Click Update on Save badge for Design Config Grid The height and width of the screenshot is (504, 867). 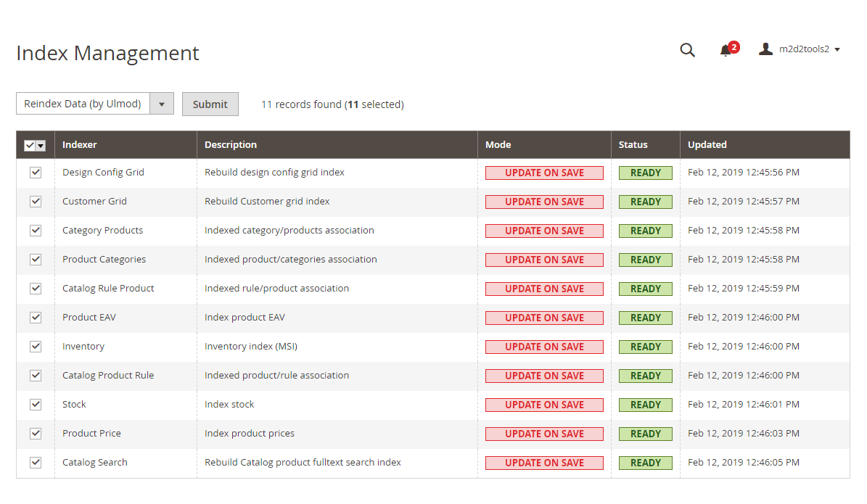pos(545,173)
